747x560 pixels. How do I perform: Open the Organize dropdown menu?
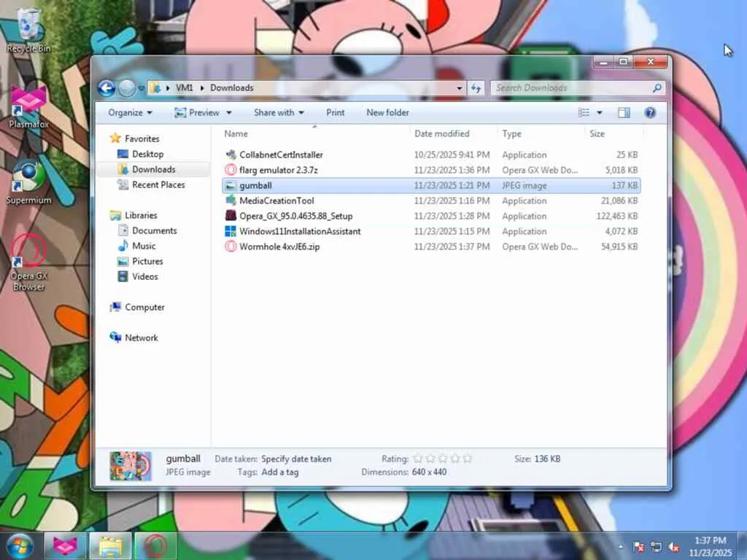tap(130, 113)
